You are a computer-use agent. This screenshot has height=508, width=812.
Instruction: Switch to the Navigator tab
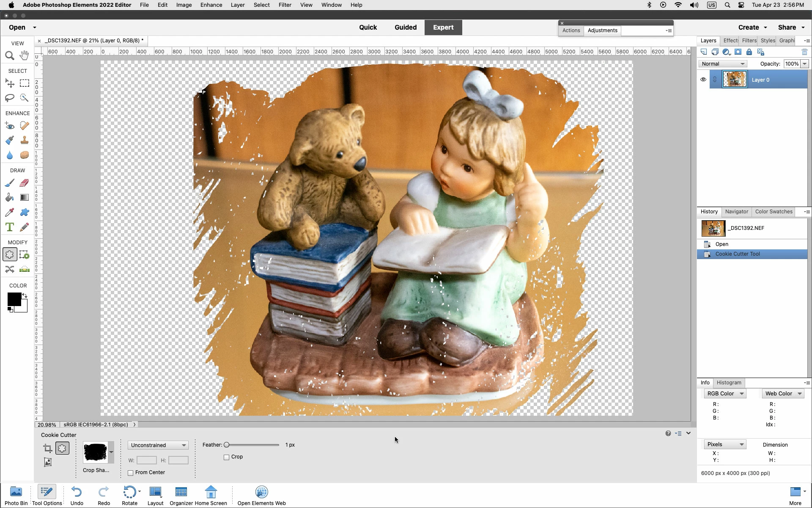(x=736, y=212)
